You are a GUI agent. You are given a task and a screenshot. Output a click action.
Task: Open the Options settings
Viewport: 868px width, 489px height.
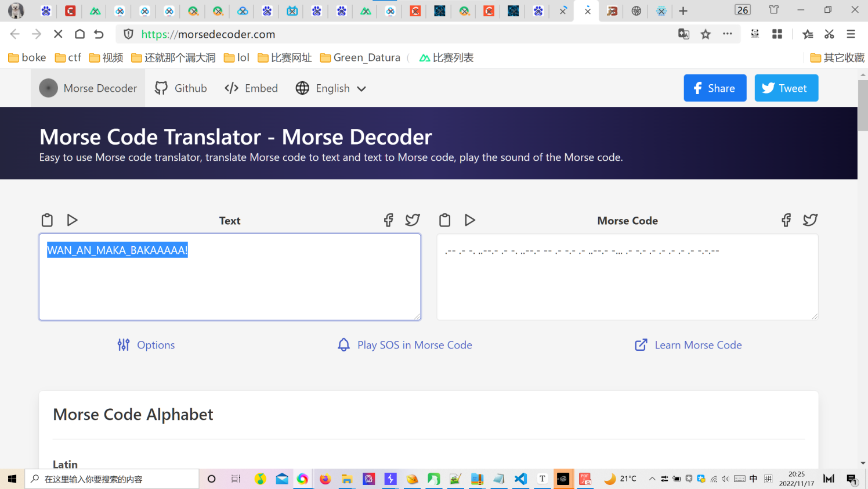pyautogui.click(x=146, y=345)
